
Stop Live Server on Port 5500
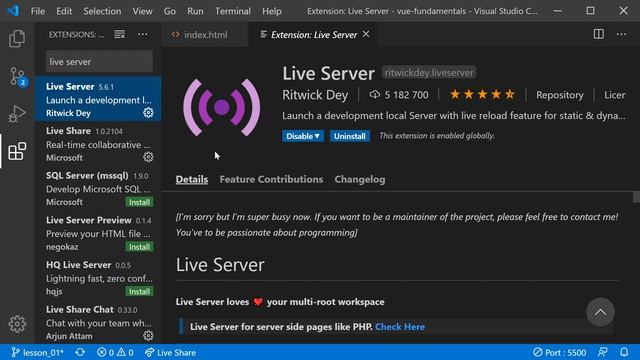(559, 352)
